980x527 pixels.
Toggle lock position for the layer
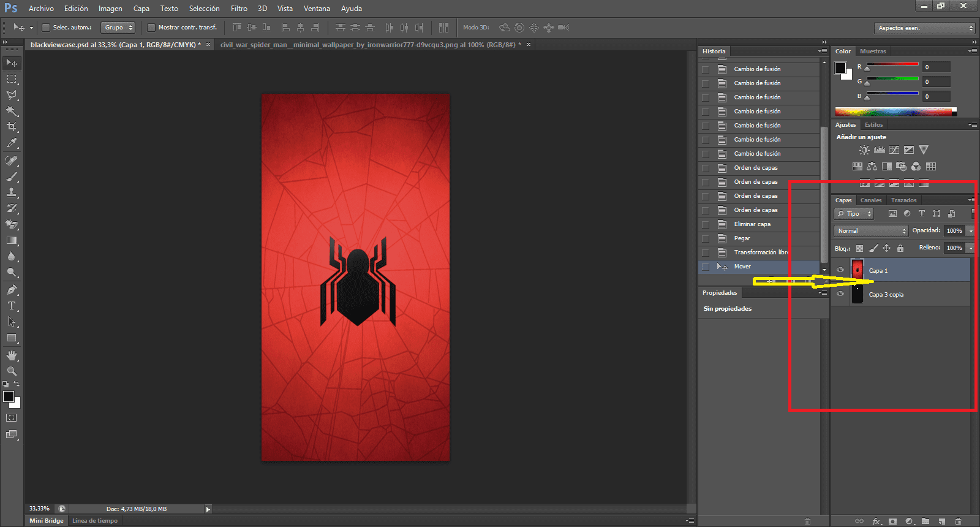pos(886,248)
